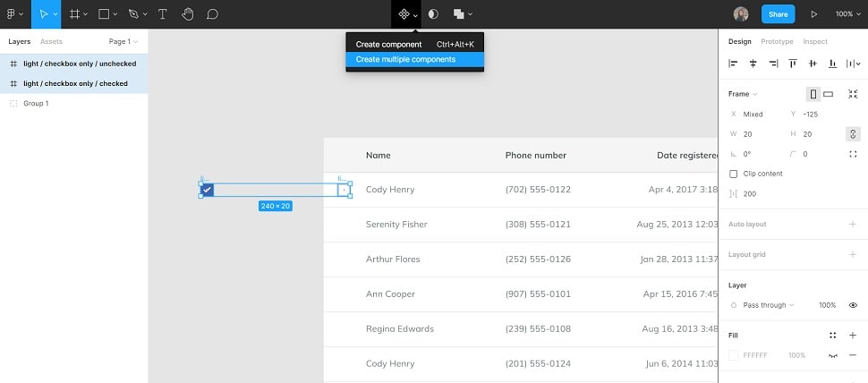Select the Frame tool
Image resolution: width=868 pixels, height=383 pixels.
[75, 14]
